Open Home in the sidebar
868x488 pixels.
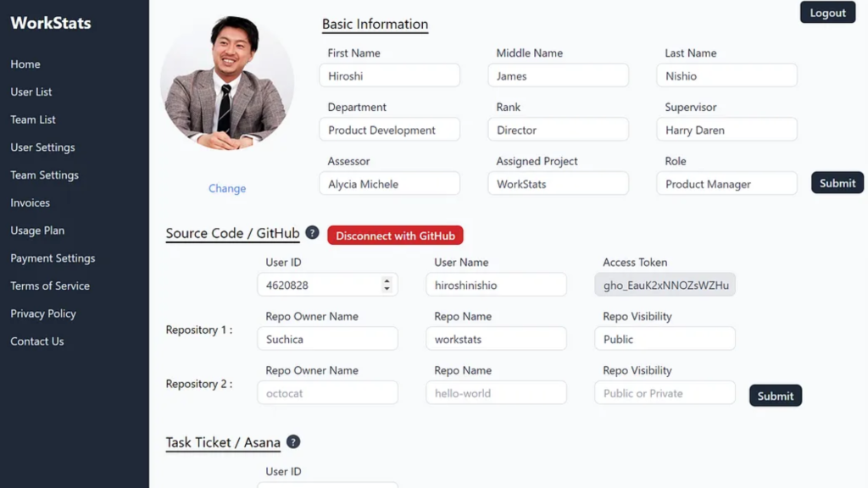tap(25, 64)
